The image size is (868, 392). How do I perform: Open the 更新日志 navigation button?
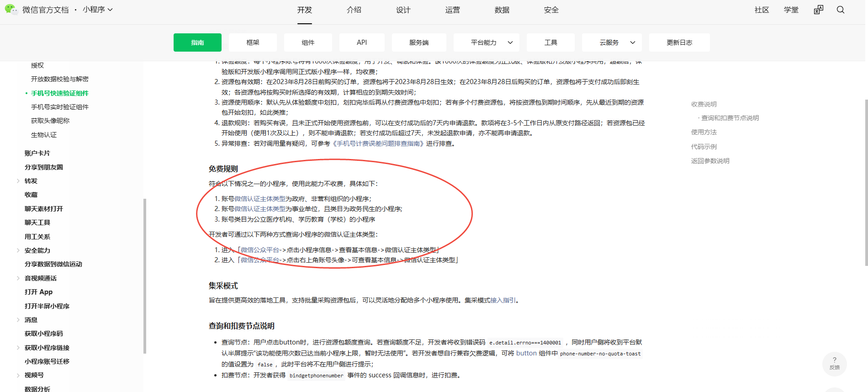(x=679, y=42)
